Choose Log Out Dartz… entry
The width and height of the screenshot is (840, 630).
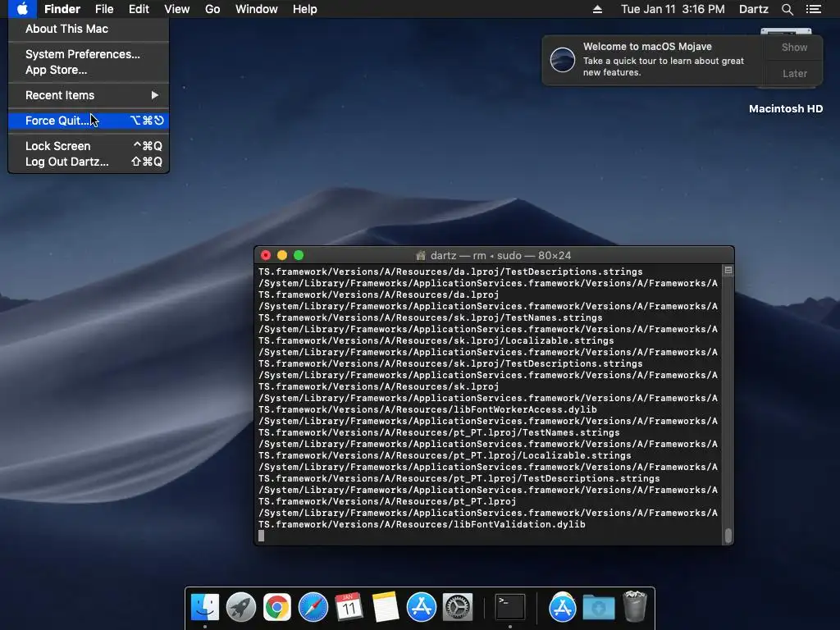(x=89, y=162)
